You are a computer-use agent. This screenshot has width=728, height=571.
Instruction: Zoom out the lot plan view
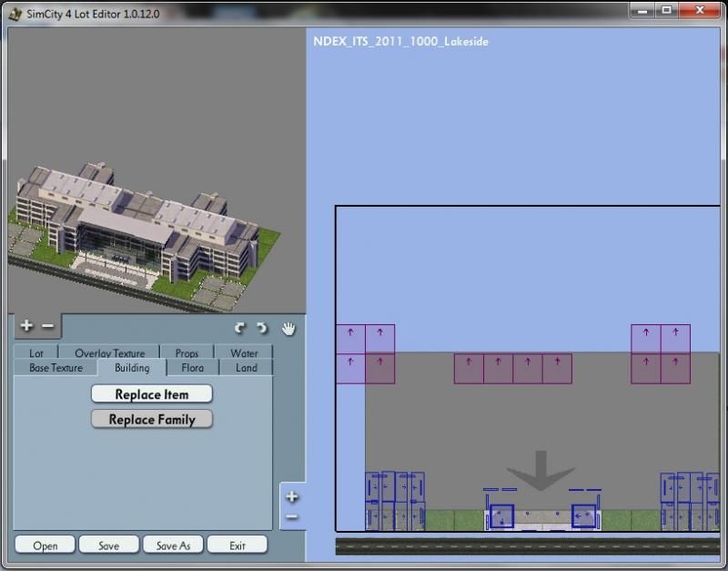[x=292, y=516]
